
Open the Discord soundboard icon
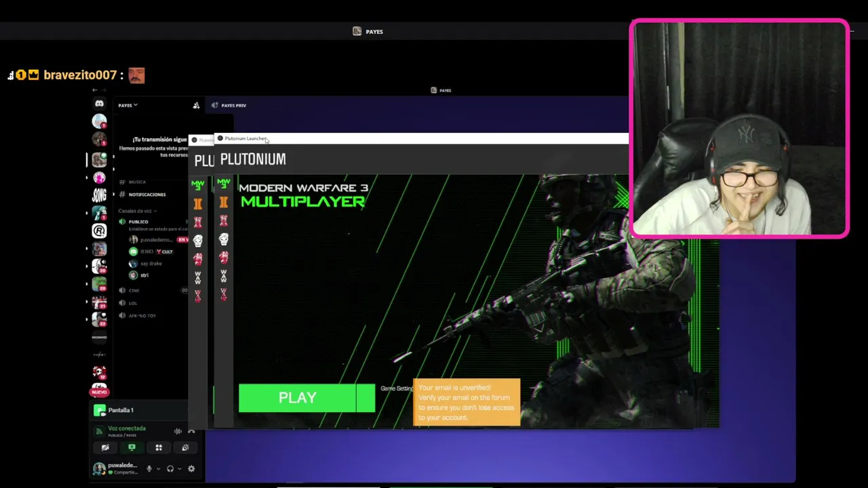click(185, 447)
